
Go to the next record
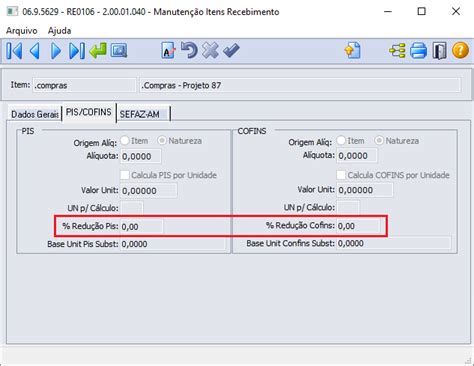coord(56,51)
